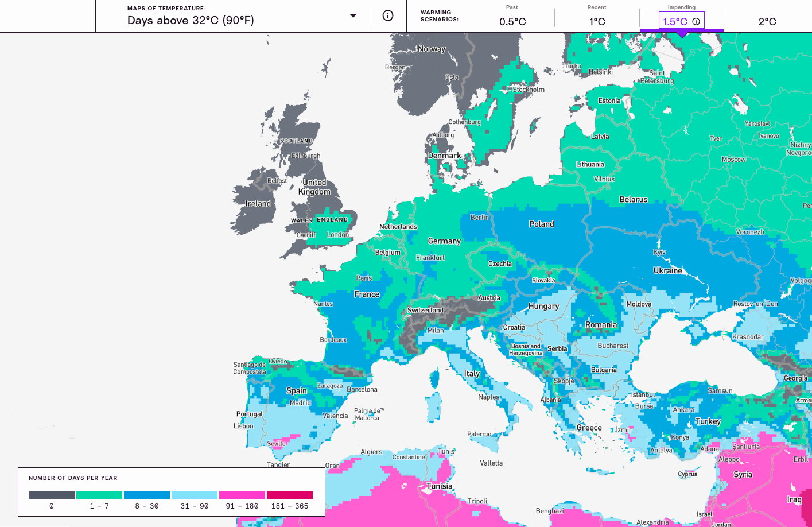Click the info icon next to 1.5°C

click(x=696, y=21)
